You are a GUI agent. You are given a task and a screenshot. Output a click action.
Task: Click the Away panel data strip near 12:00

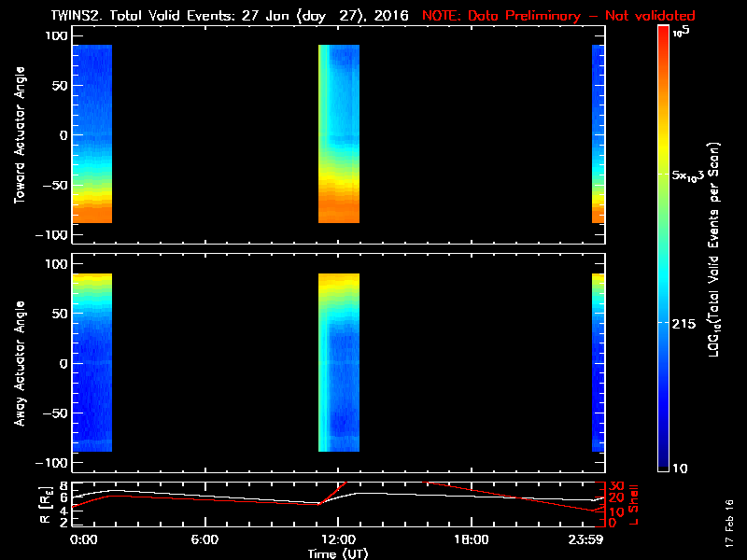339,362
